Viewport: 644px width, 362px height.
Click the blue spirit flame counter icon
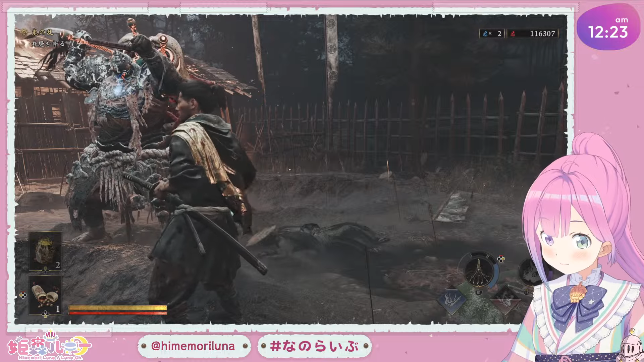pos(485,34)
